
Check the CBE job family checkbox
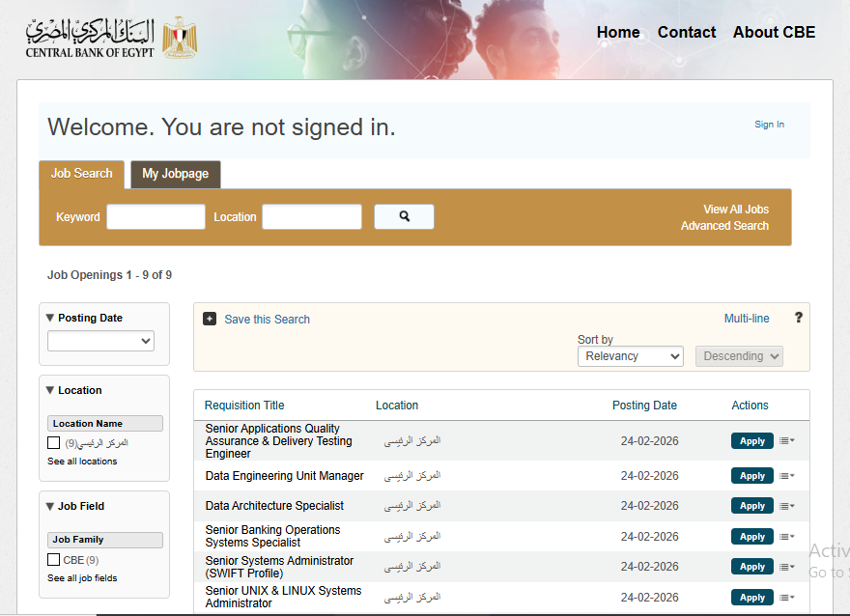pyautogui.click(x=54, y=560)
